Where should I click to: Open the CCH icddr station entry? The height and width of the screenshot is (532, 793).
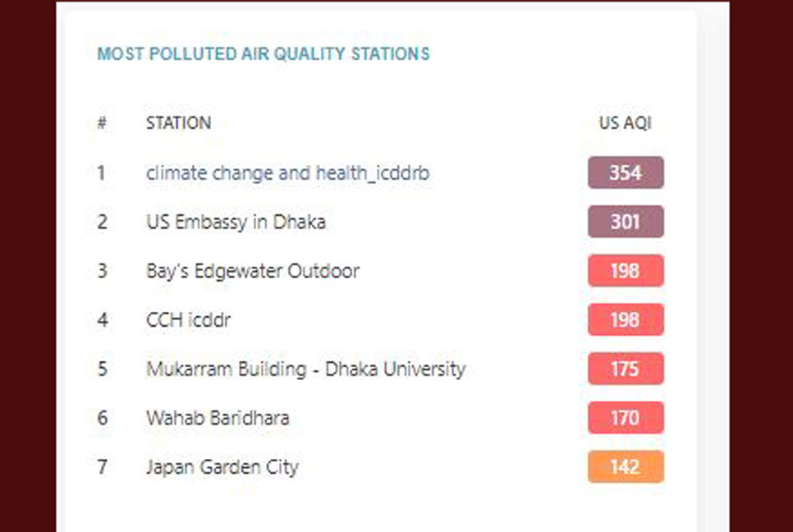pyautogui.click(x=188, y=320)
